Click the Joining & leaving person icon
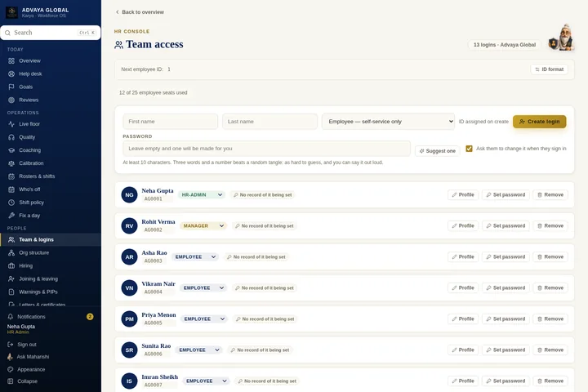 pos(11,278)
